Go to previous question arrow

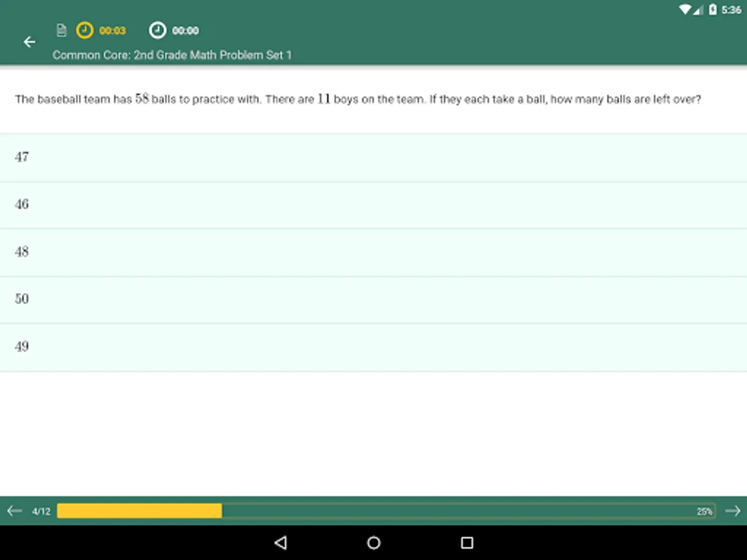[x=14, y=511]
